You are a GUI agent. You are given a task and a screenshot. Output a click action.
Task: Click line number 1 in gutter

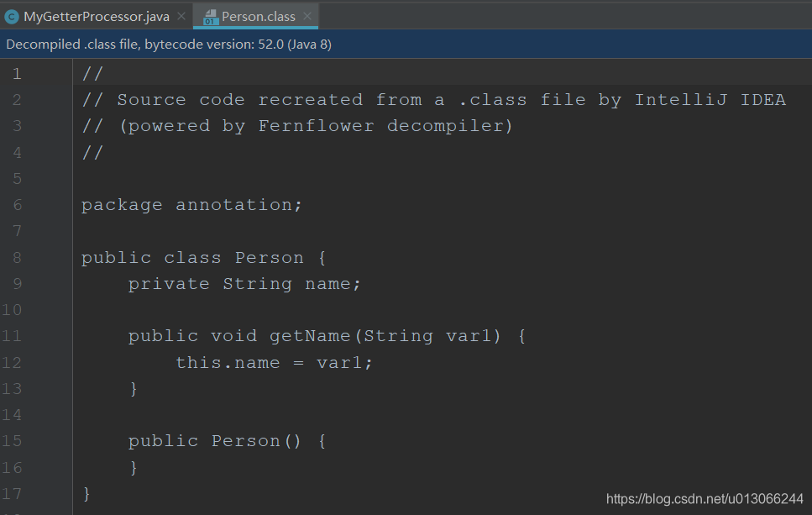17,74
